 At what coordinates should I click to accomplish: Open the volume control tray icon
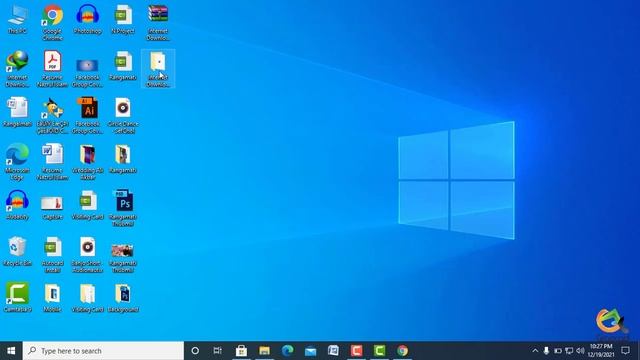(x=580, y=351)
